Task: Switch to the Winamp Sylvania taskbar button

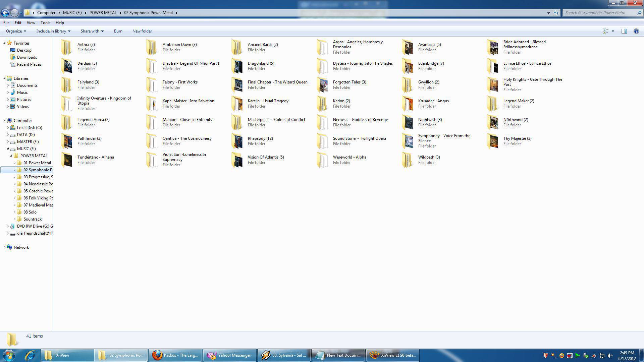Action: tap(284, 355)
